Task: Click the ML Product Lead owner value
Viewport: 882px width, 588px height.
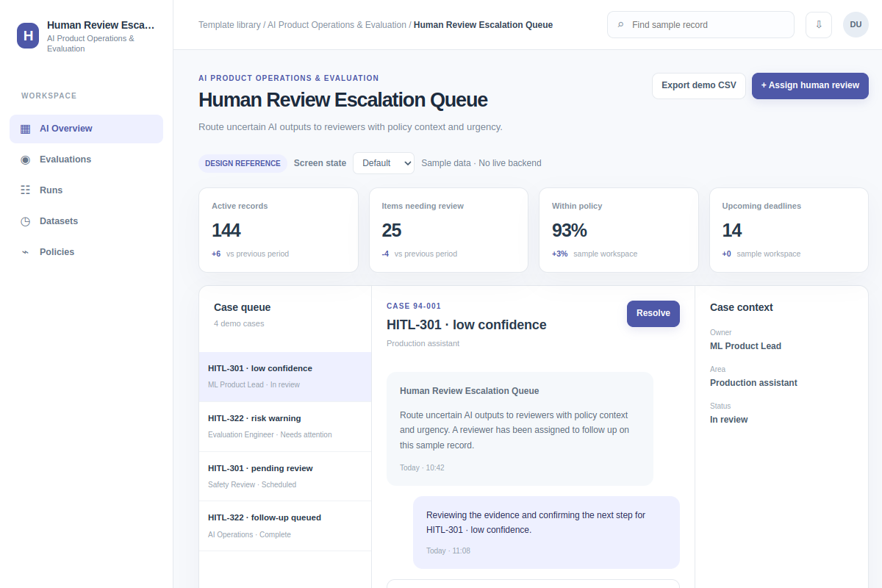Action: click(x=745, y=346)
